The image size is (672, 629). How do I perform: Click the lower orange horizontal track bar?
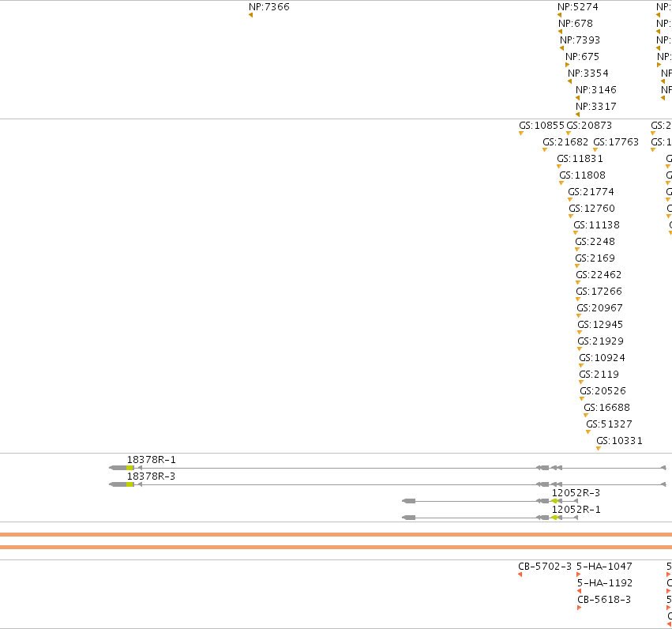pos(336,547)
